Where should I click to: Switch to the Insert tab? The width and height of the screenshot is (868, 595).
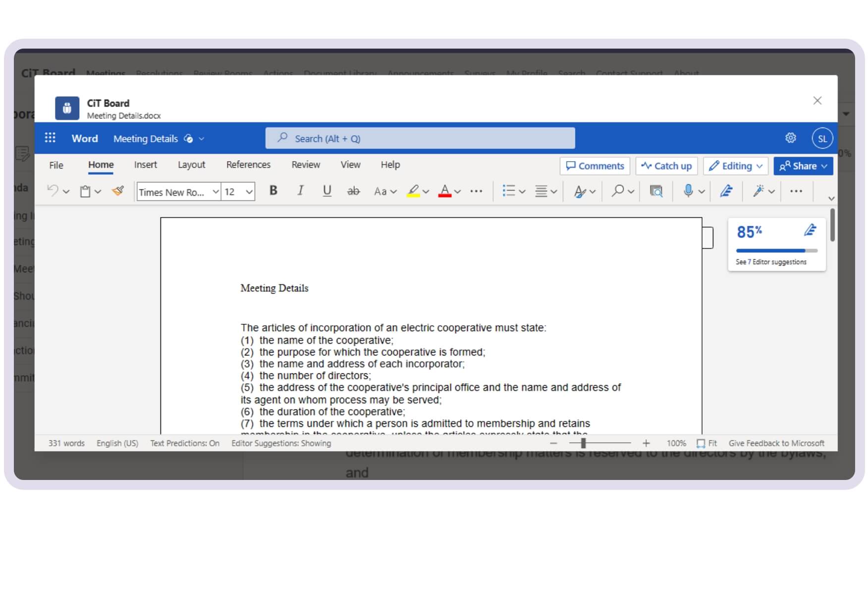coord(145,165)
